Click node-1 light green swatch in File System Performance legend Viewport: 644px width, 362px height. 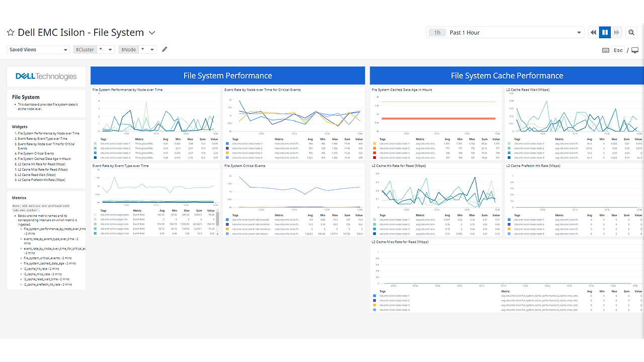pos(95,144)
